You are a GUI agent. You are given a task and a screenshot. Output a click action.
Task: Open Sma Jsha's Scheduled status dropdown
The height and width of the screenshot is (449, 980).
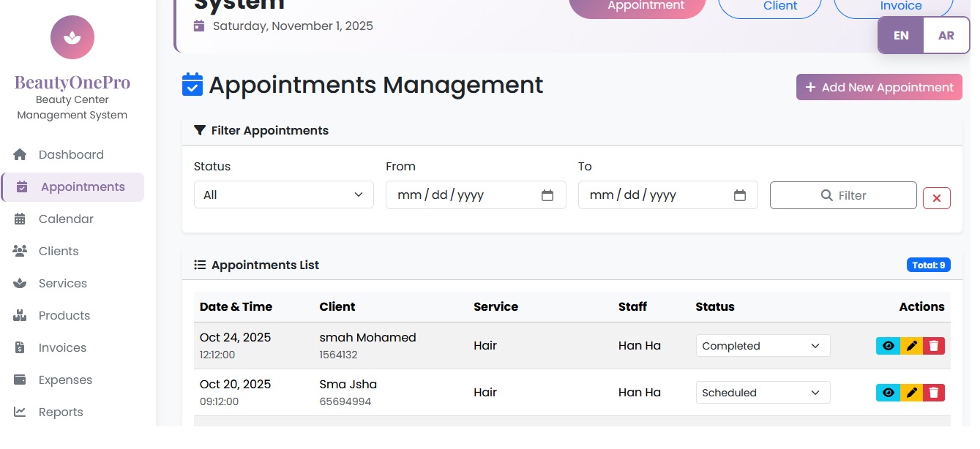pos(763,393)
